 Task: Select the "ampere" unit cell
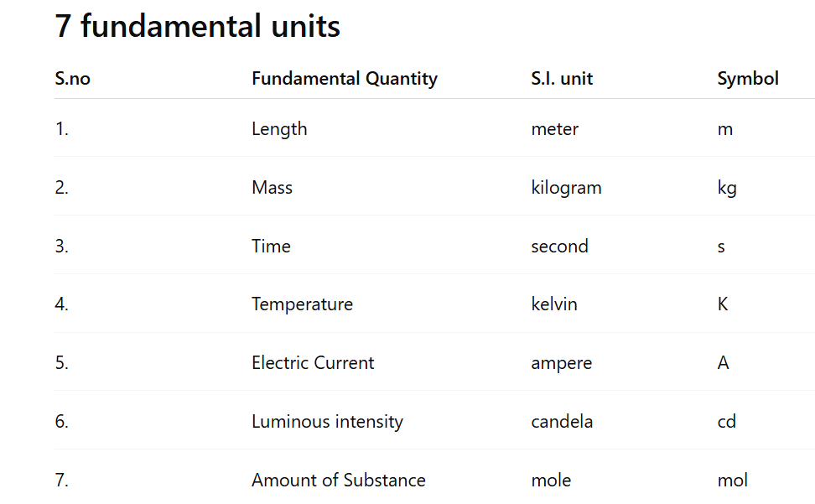point(562,363)
